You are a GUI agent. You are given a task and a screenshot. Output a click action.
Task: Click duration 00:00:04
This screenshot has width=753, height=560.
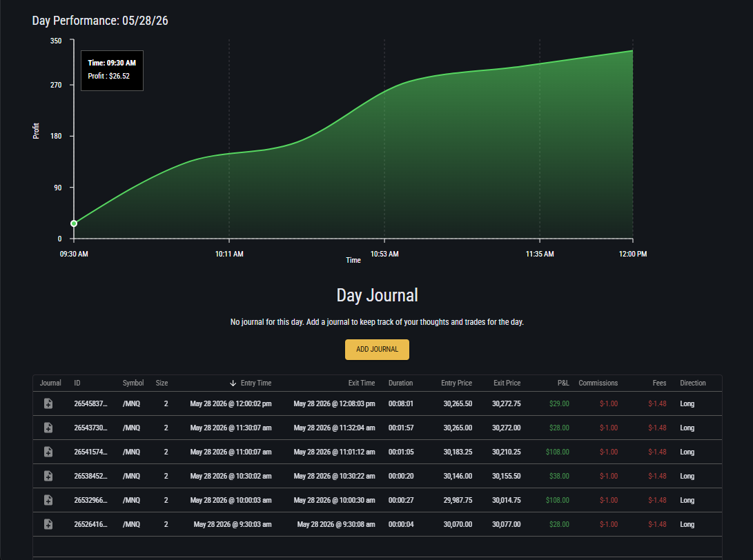400,524
